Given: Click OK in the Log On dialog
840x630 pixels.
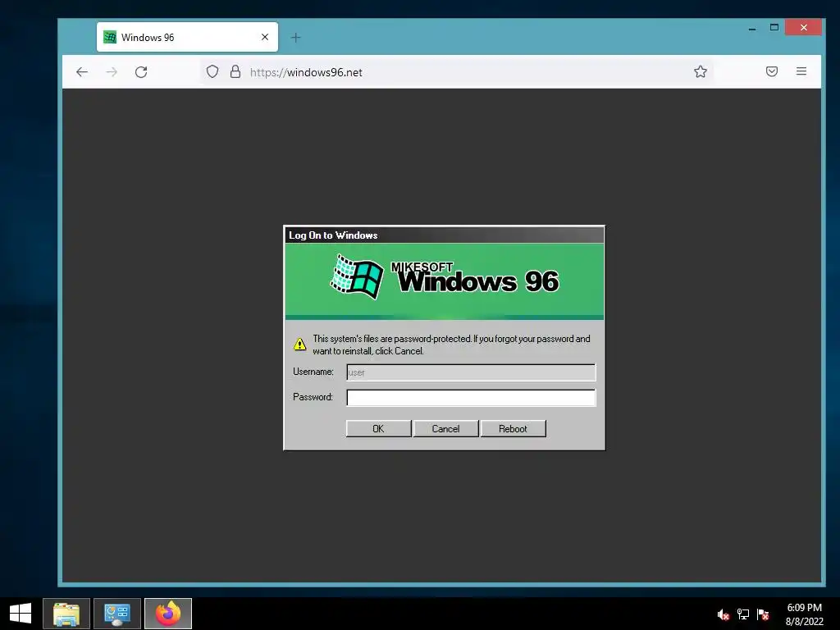Looking at the screenshot, I should (x=378, y=428).
